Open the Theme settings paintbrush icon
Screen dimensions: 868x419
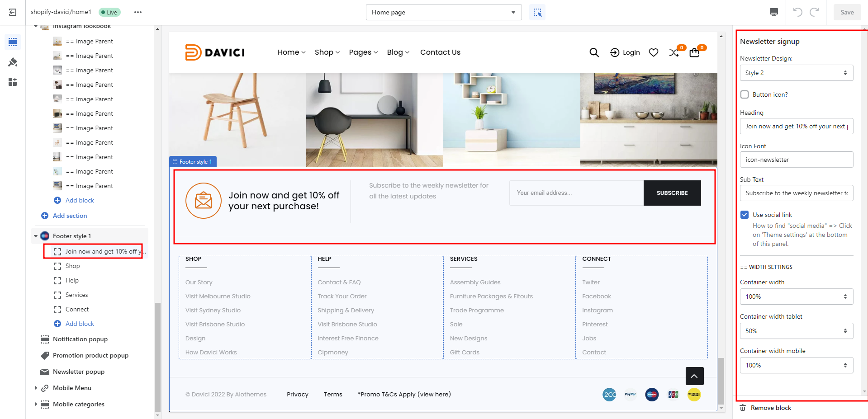pyautogui.click(x=13, y=62)
